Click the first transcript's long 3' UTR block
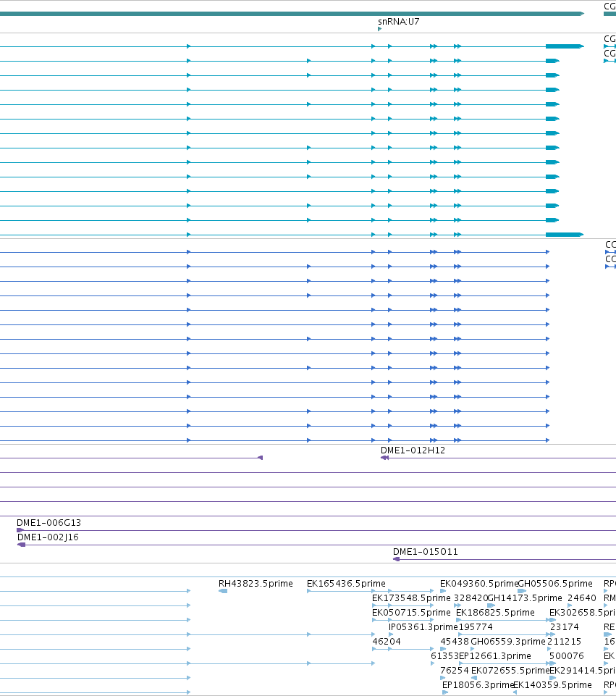This screenshot has width=616, height=696. (x=565, y=46)
